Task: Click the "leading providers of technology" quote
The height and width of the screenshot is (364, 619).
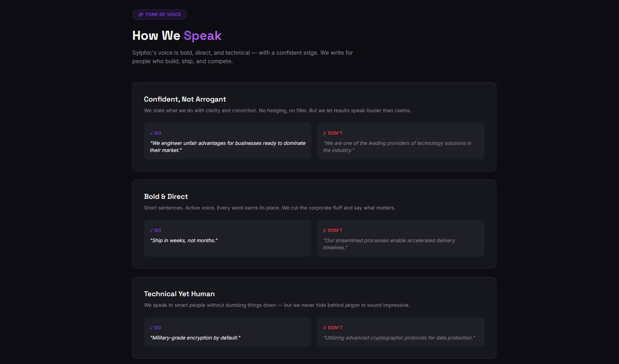Action: (397, 147)
